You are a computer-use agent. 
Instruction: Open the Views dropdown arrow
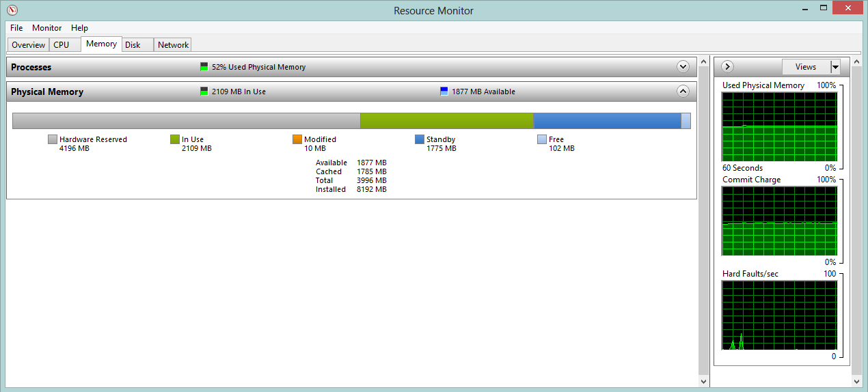(835, 67)
